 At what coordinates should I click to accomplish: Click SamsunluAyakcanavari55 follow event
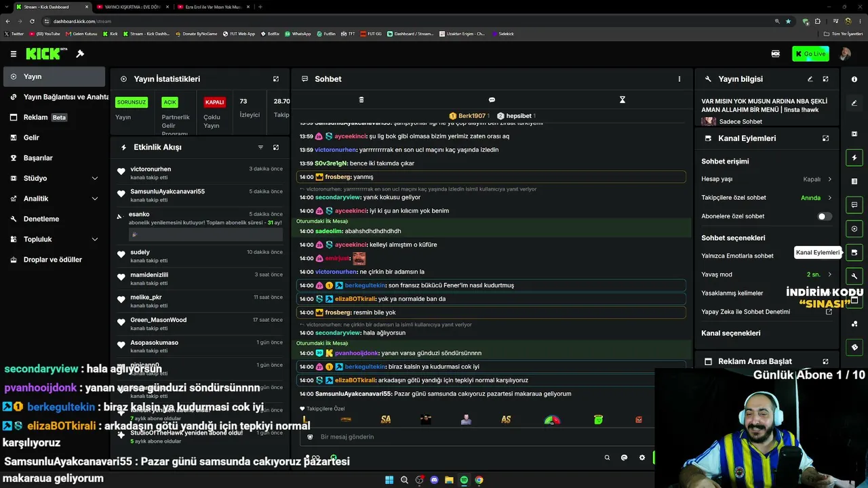tap(199, 195)
